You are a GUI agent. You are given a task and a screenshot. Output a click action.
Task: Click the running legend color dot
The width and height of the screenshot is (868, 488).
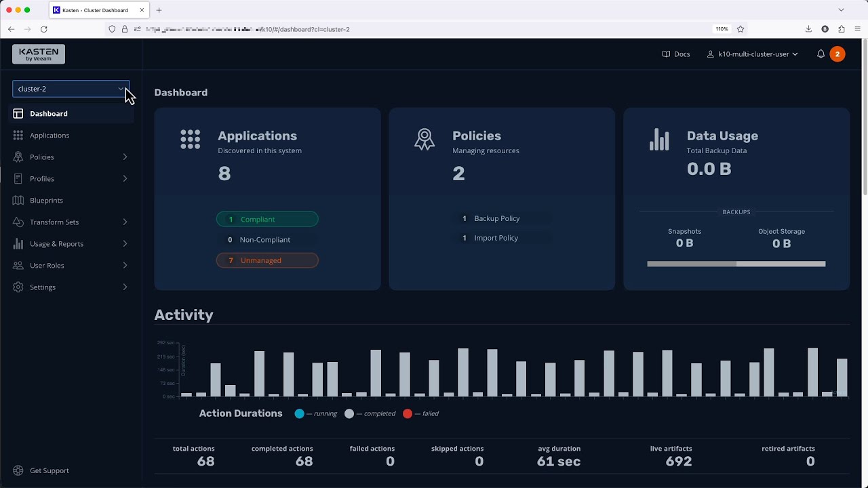click(300, 413)
